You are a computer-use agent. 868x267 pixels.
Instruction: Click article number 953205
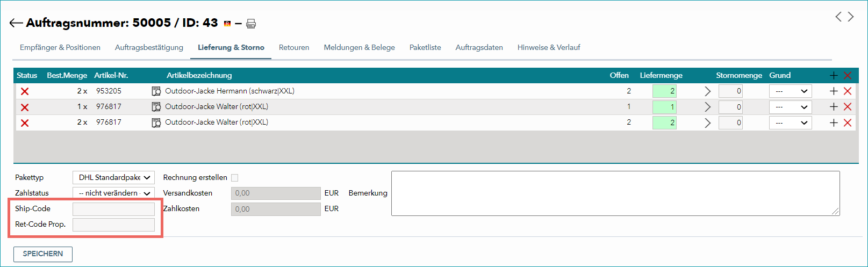pyautogui.click(x=109, y=91)
